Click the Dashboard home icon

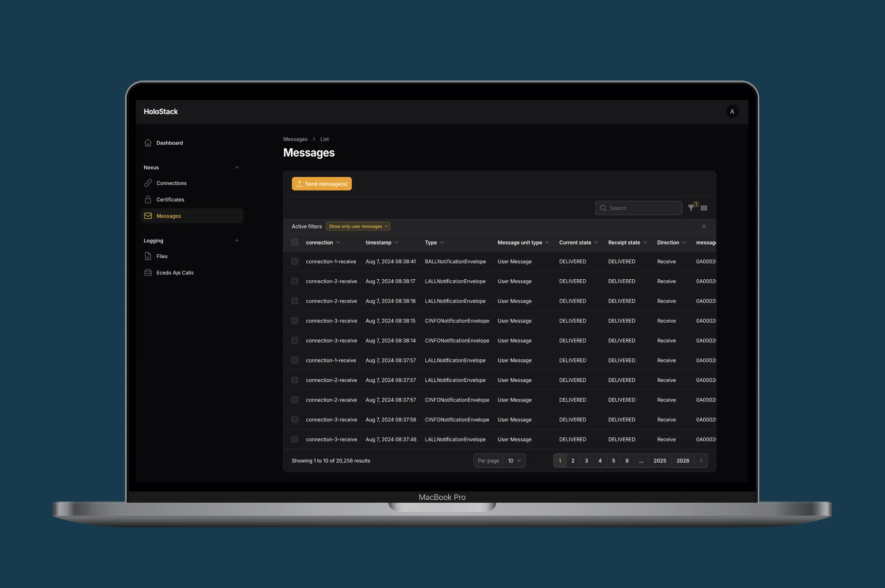148,143
